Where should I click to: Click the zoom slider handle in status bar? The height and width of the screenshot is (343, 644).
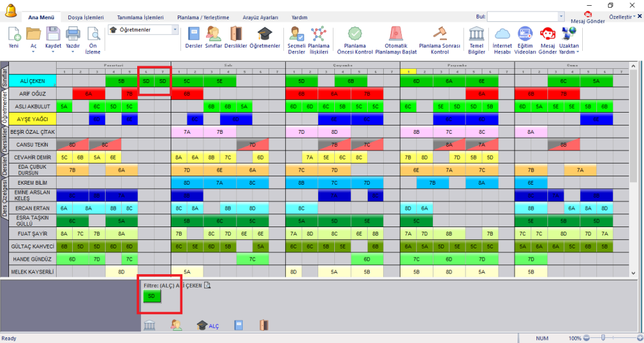pyautogui.click(x=603, y=338)
